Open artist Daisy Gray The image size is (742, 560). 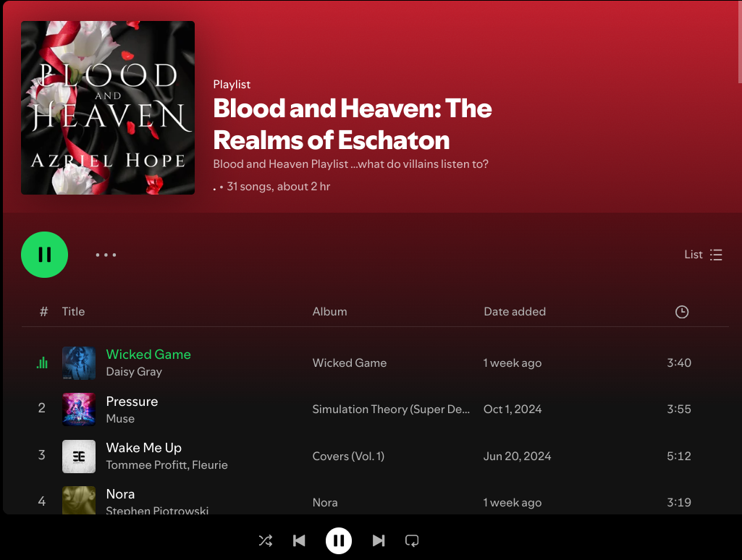[x=134, y=372]
